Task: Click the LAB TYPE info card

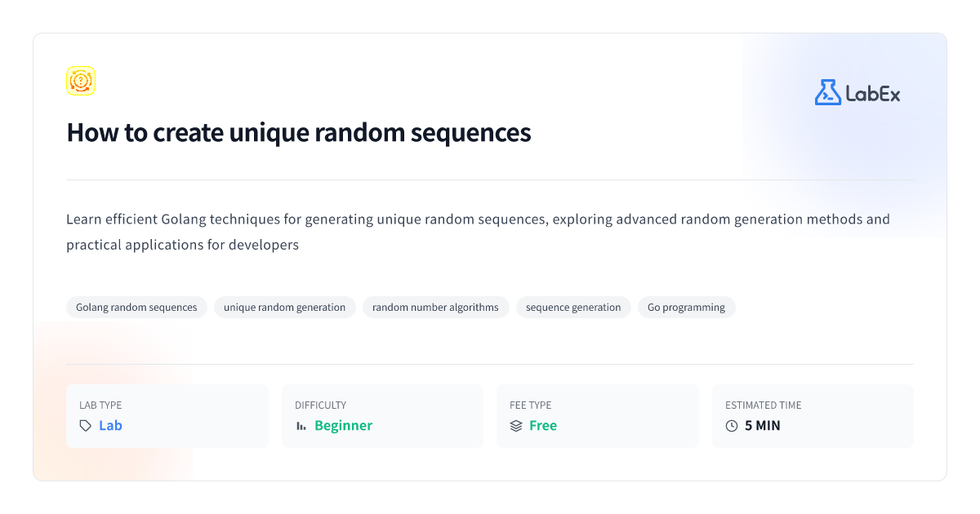Action: click(x=167, y=416)
